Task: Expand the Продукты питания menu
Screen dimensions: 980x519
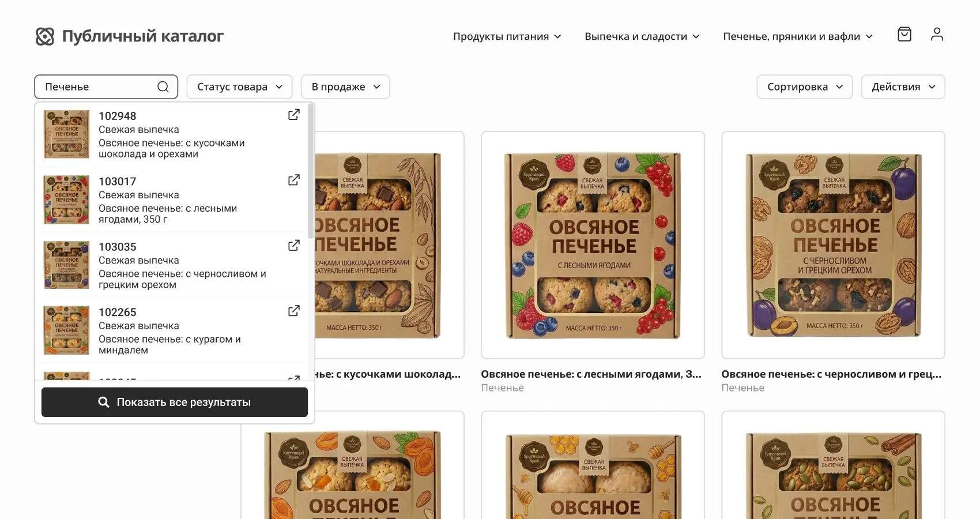Action: pyautogui.click(x=507, y=36)
